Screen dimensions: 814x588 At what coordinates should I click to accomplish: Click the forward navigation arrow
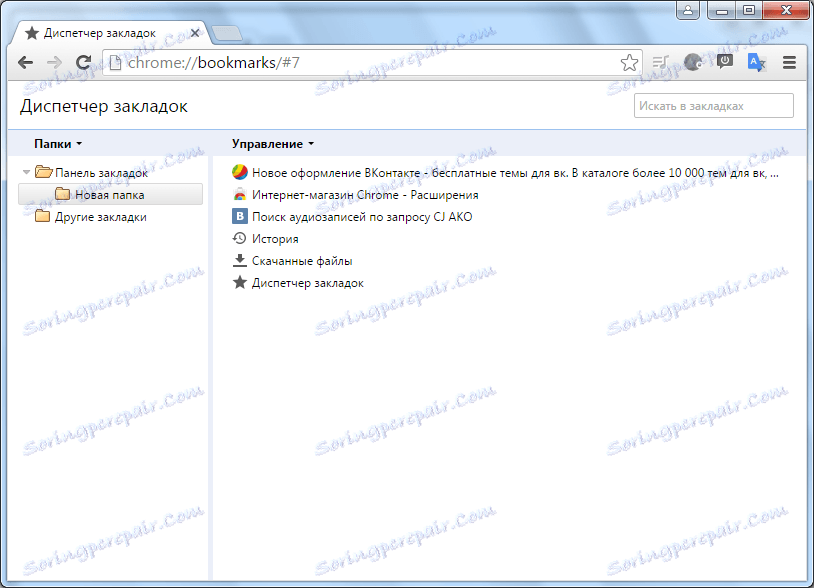click(54, 63)
